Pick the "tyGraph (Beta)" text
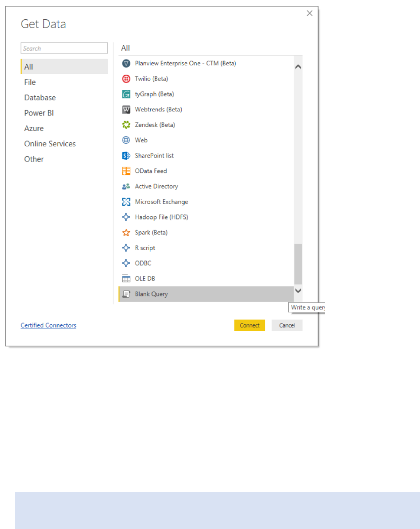The height and width of the screenshot is (529, 420). coord(154,94)
